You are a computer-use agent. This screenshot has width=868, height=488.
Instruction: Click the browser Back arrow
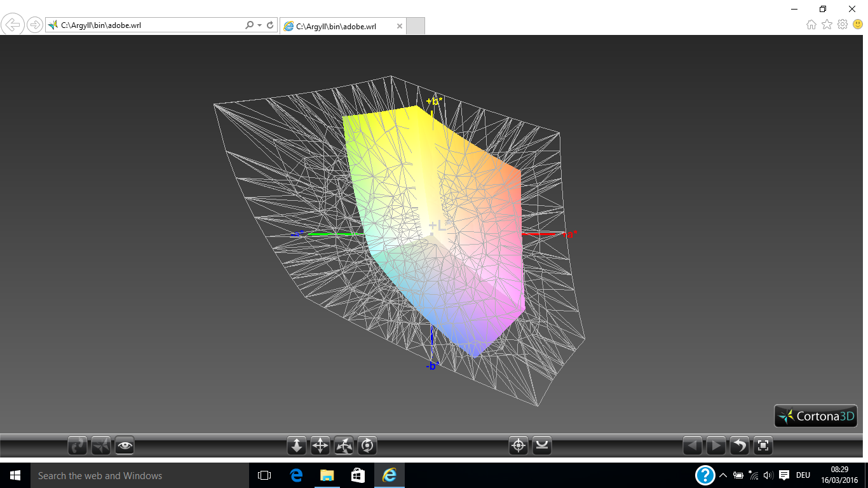[13, 25]
